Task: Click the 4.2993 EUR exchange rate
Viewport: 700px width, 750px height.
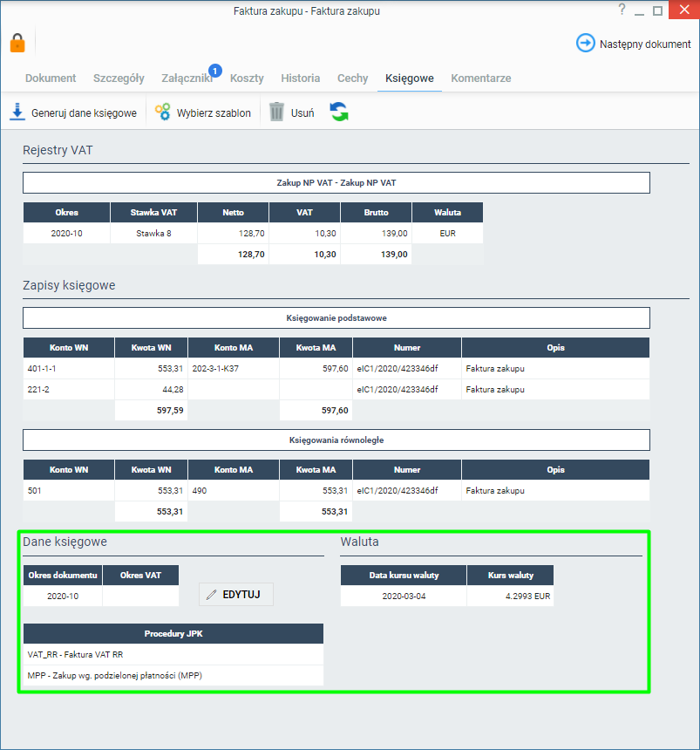Action: click(510, 596)
